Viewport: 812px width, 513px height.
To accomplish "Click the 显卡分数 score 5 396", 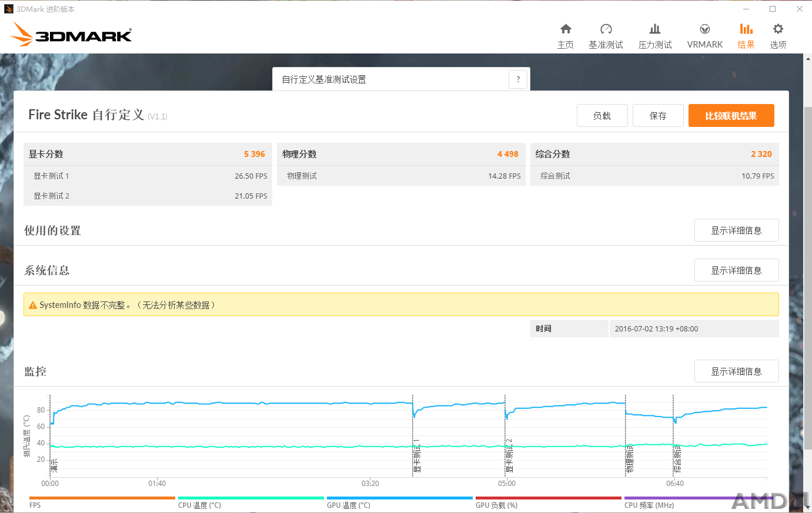I will pyautogui.click(x=255, y=154).
